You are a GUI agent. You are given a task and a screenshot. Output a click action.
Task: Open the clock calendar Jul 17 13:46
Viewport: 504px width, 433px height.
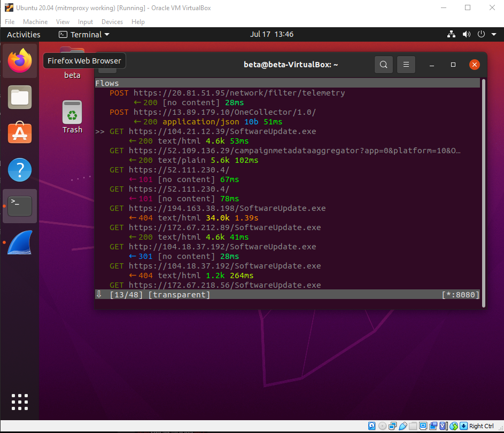[x=272, y=34]
